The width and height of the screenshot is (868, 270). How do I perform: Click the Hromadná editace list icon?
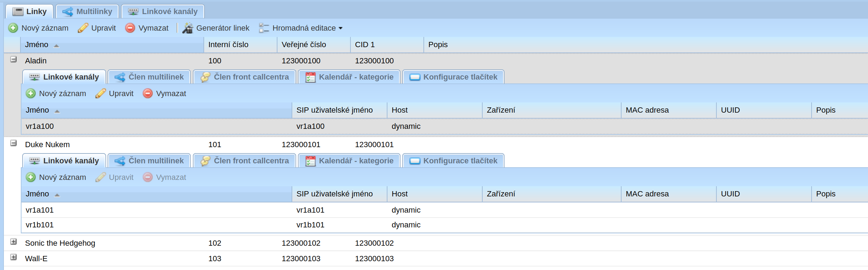[264, 28]
